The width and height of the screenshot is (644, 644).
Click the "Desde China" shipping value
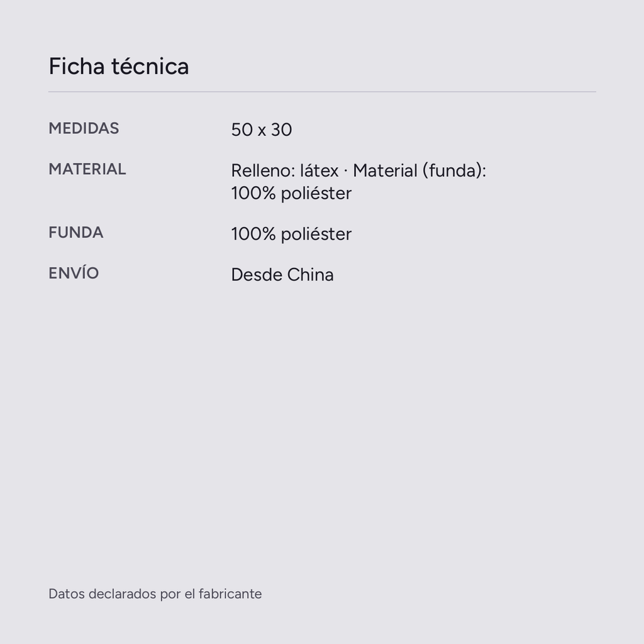282,275
